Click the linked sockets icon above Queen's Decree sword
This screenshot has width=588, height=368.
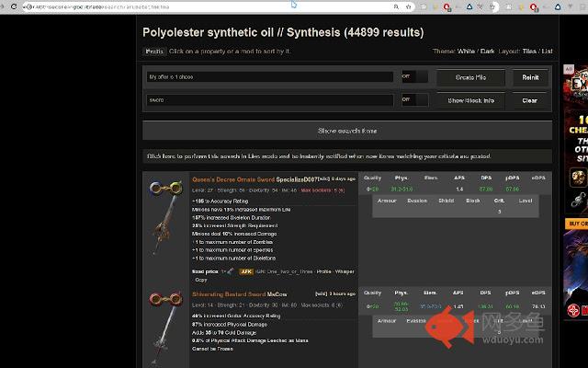click(165, 188)
